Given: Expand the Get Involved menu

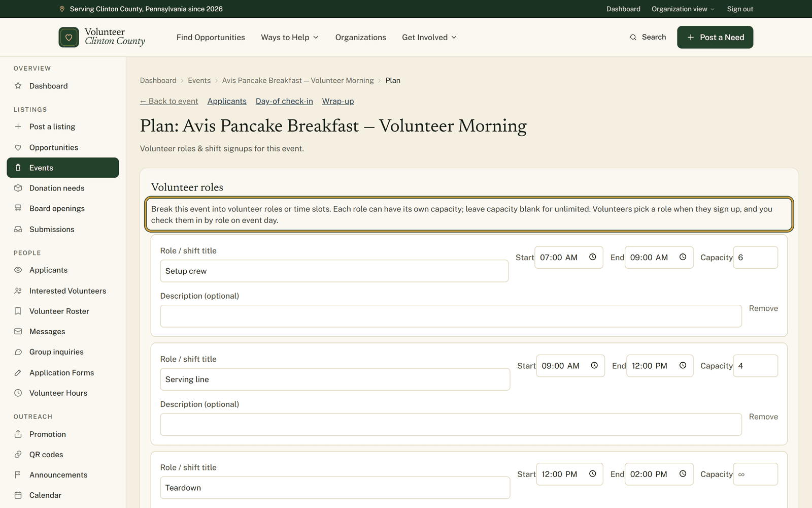Looking at the screenshot, I should click(429, 37).
